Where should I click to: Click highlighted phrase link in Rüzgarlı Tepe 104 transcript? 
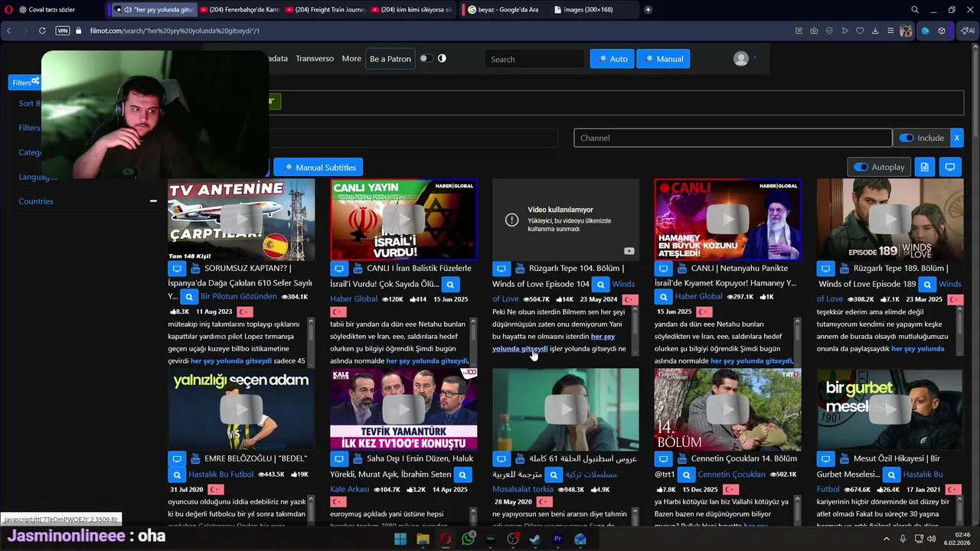554,342
